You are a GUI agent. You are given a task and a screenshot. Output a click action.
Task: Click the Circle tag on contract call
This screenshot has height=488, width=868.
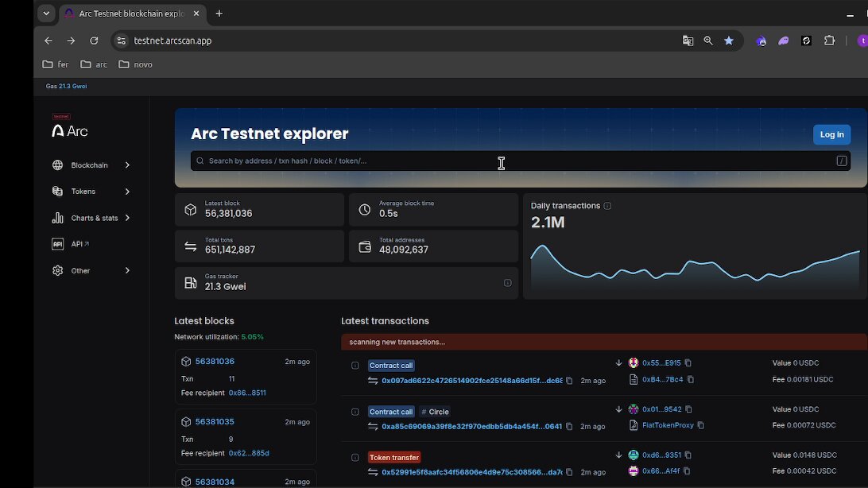click(x=435, y=412)
